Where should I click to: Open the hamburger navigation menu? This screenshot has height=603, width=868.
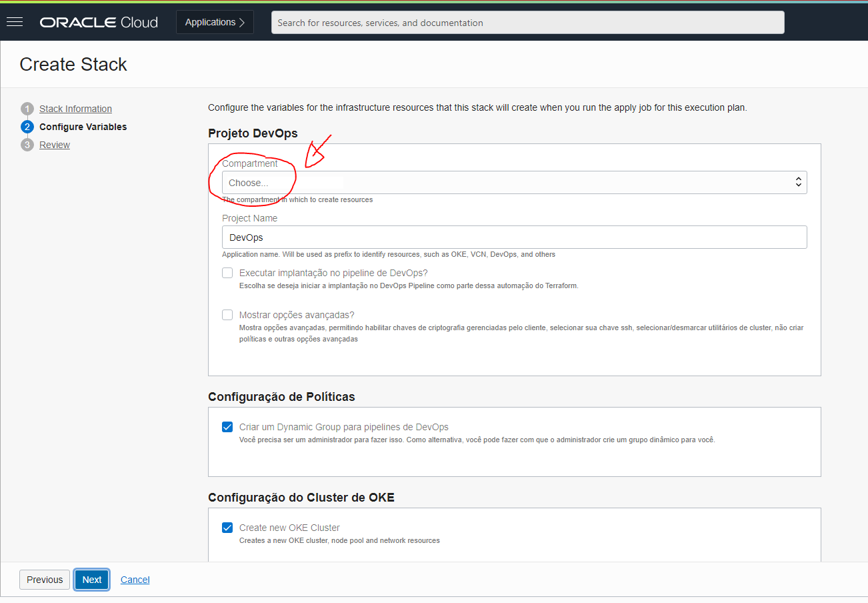15,22
